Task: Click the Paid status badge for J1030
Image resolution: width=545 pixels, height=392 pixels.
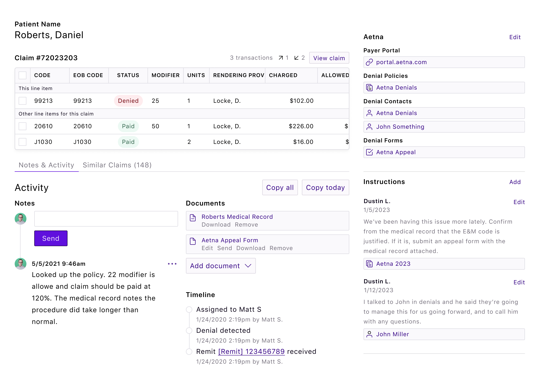Action: (x=128, y=142)
